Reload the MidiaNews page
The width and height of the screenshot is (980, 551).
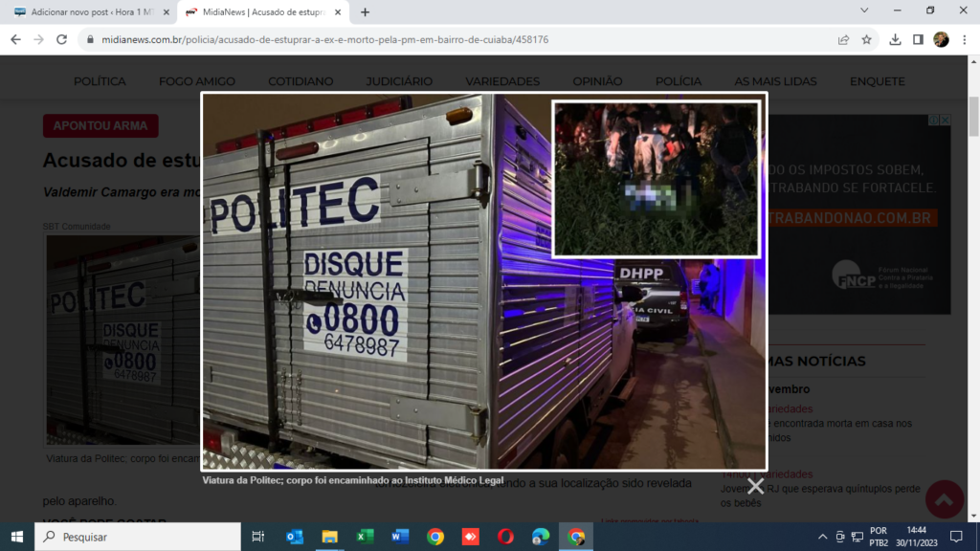click(61, 39)
